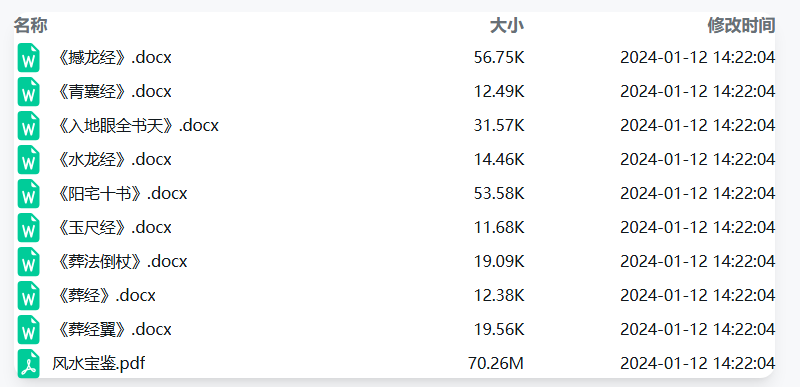Click the Word icon for 《撼龙经》.docx
The width and height of the screenshot is (800, 387).
[x=29, y=58]
